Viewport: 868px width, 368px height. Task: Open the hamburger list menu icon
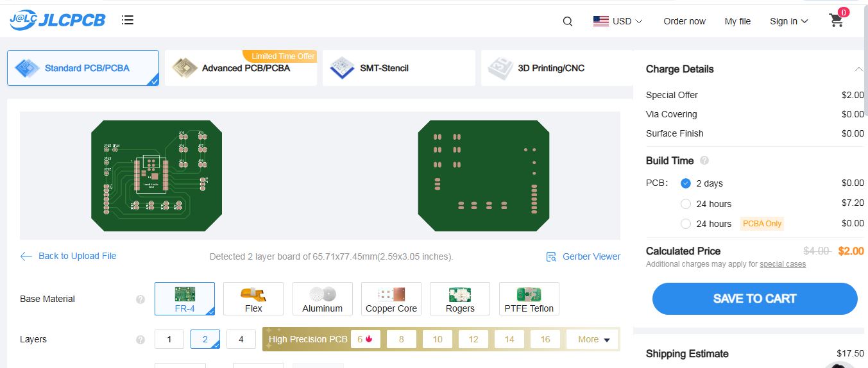point(128,21)
